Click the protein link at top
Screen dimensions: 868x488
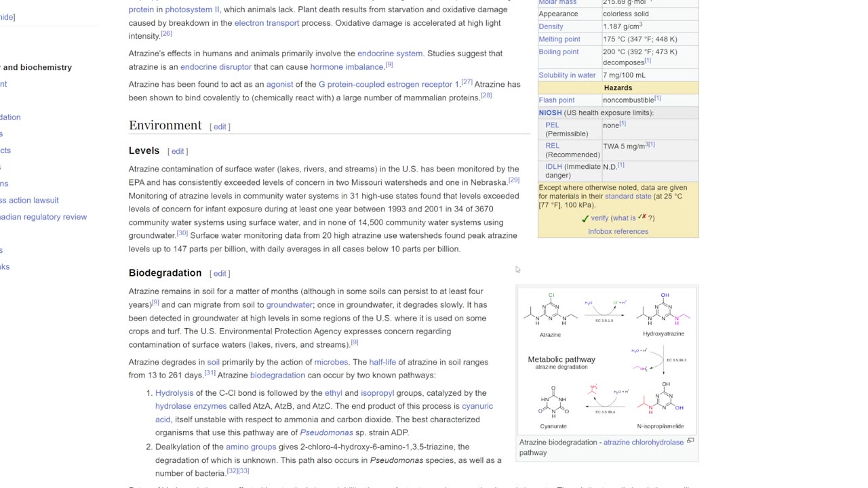tap(141, 9)
